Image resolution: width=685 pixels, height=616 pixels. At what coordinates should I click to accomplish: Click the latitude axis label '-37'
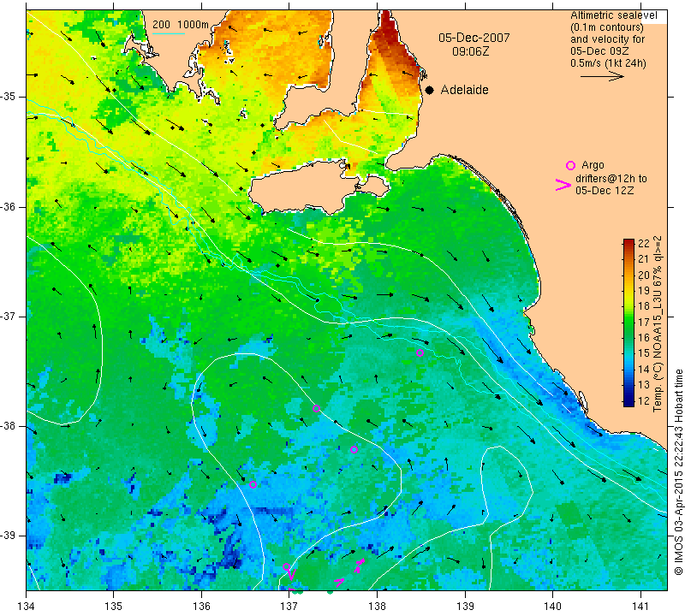[9, 316]
